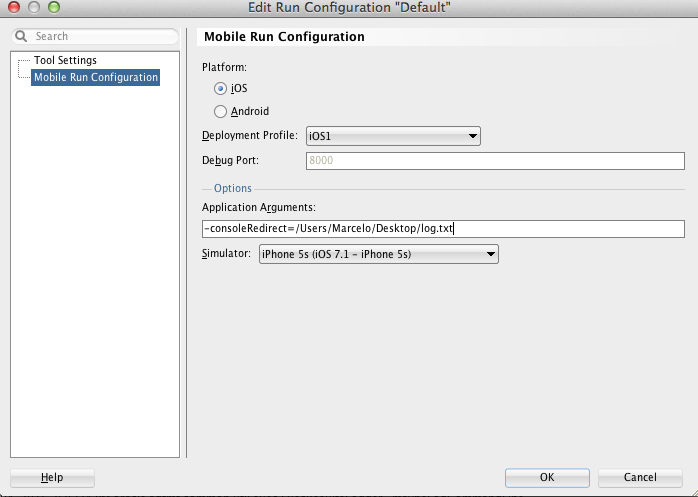Click the Options section label

pos(233,188)
